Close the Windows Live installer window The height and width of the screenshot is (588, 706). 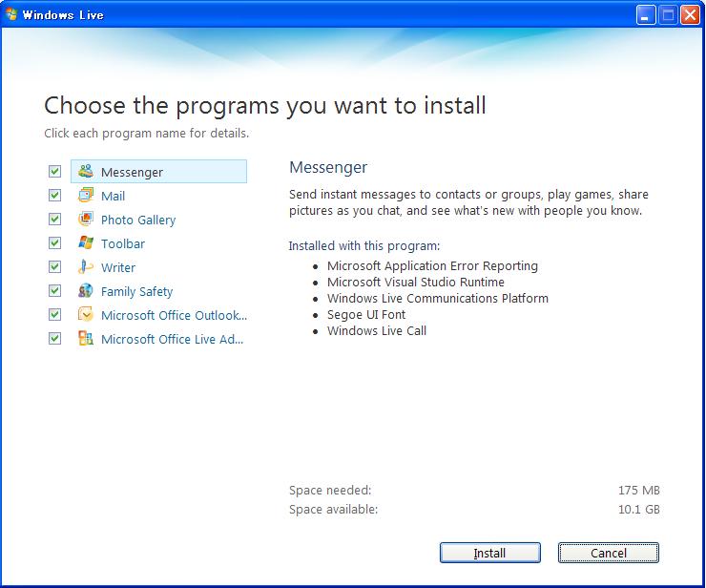click(690, 15)
